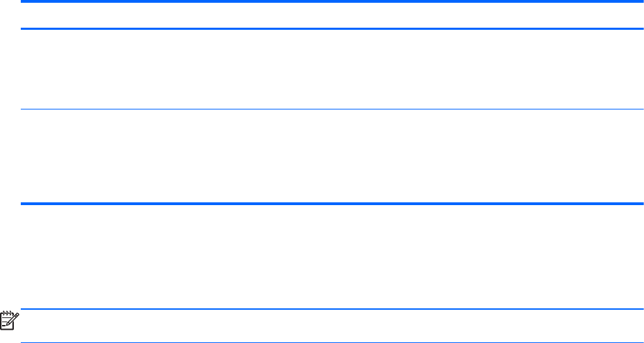
Task: Select the second empty table row
Action: 332,156
